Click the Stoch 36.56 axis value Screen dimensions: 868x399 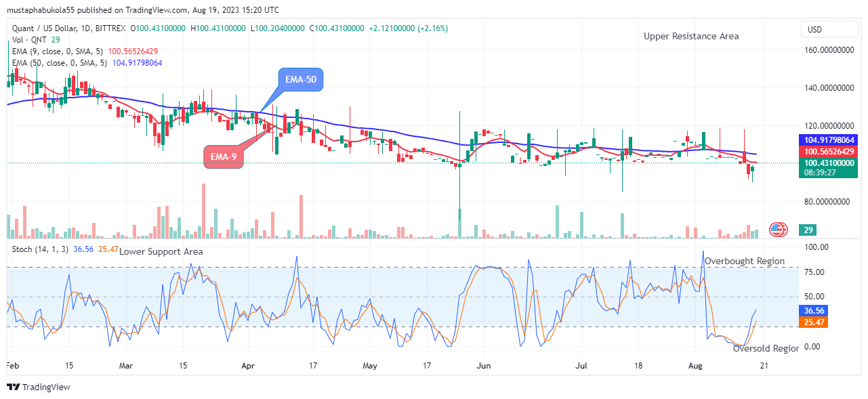[x=813, y=311]
